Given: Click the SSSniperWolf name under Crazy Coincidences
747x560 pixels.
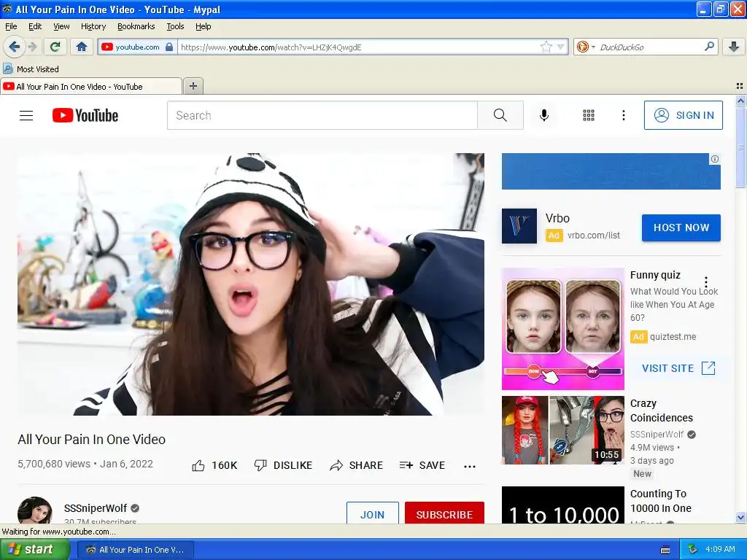Looking at the screenshot, I should pos(657,435).
